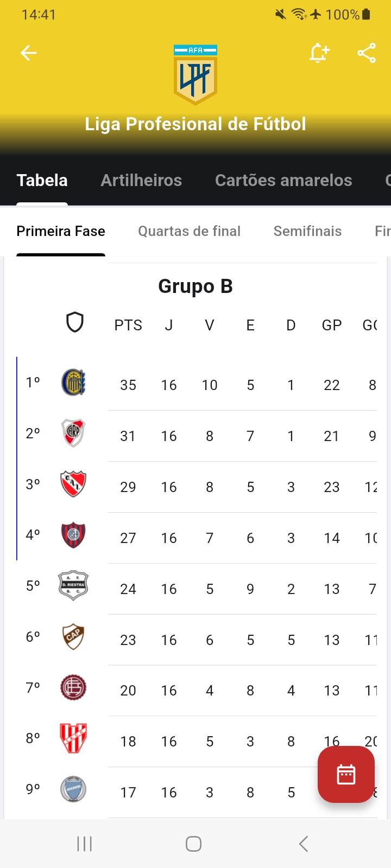This screenshot has width=391, height=868.
Task: Open the Lanús crest in 7th place
Action: pos(73,688)
